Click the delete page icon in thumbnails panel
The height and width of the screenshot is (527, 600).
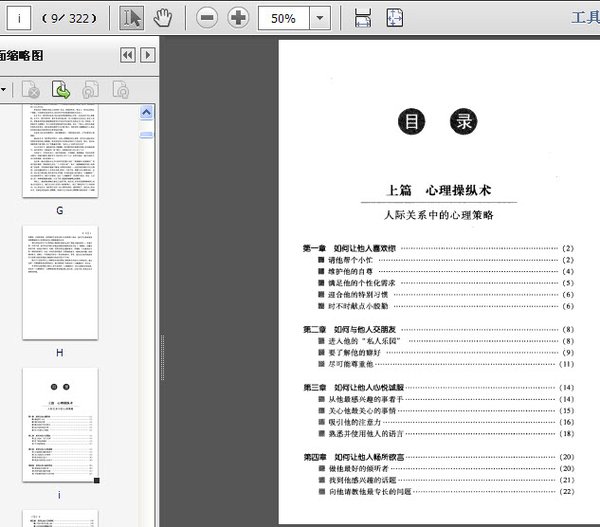31,89
